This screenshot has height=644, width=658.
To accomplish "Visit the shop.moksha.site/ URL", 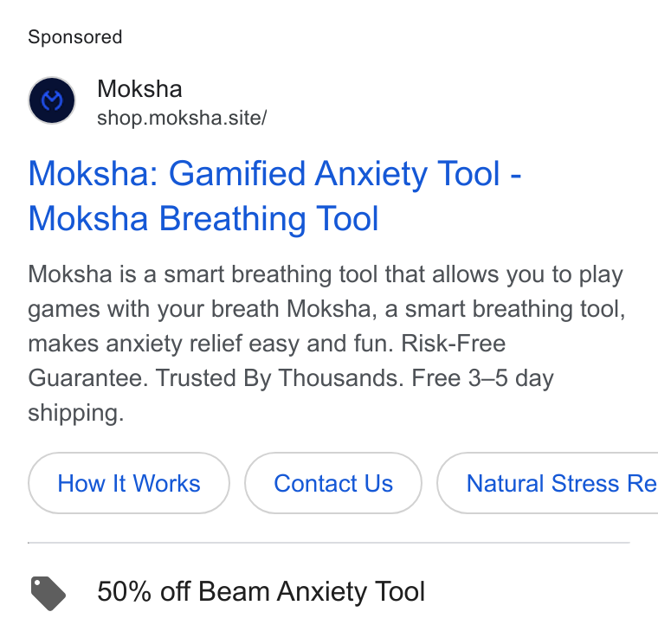I will click(182, 118).
